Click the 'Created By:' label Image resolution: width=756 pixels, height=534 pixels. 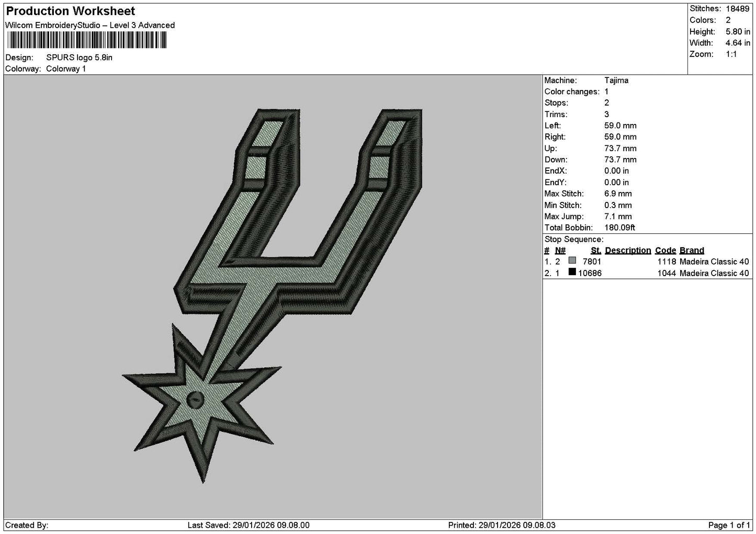(27, 525)
